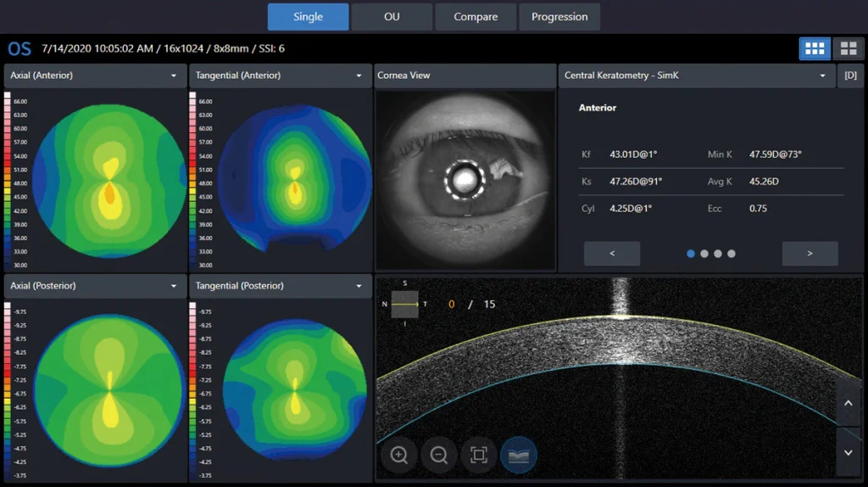Show the next keratometry results page
The height and width of the screenshot is (487, 868).
(810, 254)
